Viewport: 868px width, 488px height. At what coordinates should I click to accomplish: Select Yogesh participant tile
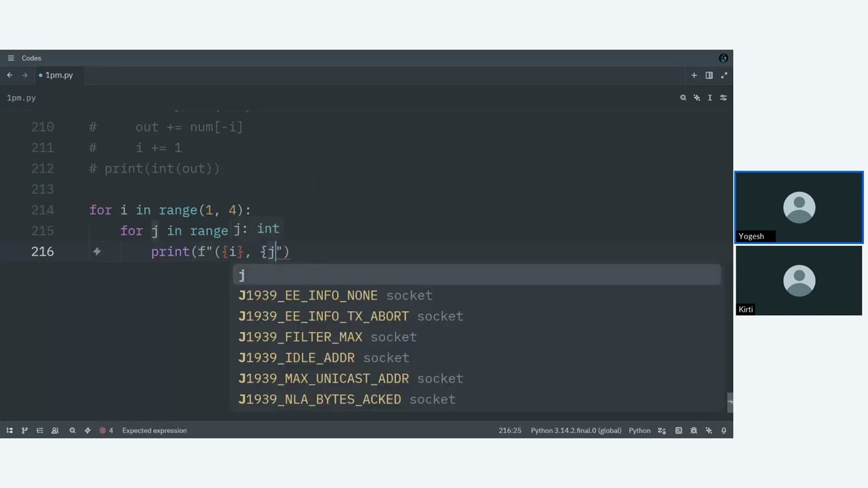799,207
